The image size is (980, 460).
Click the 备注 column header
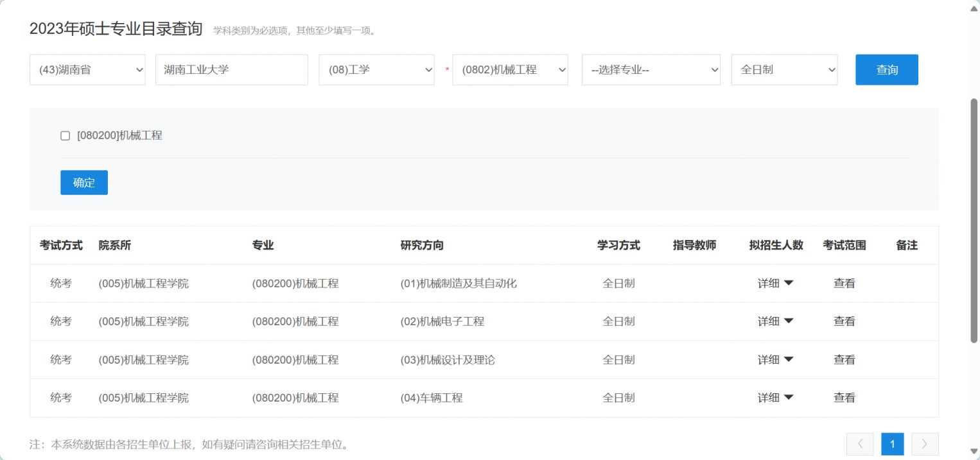pyautogui.click(x=907, y=245)
